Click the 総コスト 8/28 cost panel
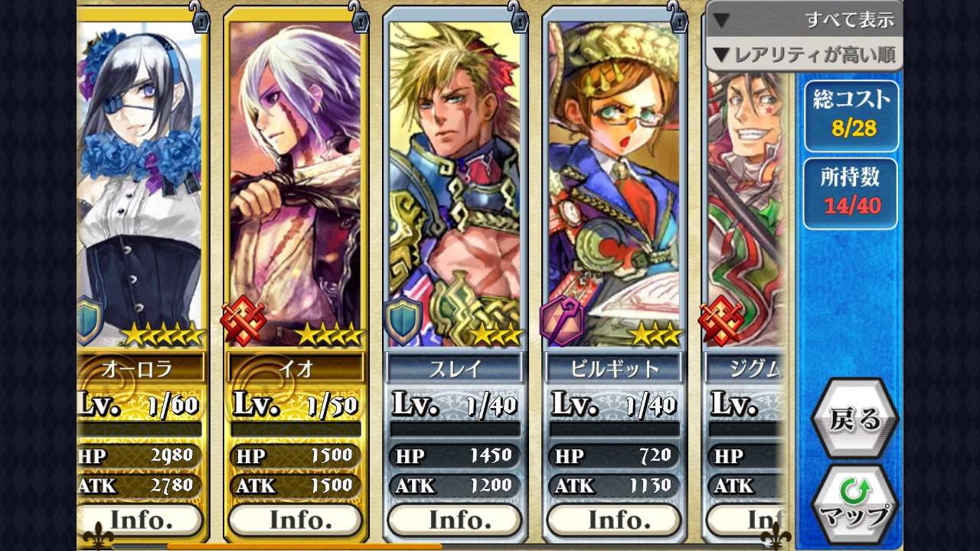Viewport: 980px width, 551px height. (851, 116)
